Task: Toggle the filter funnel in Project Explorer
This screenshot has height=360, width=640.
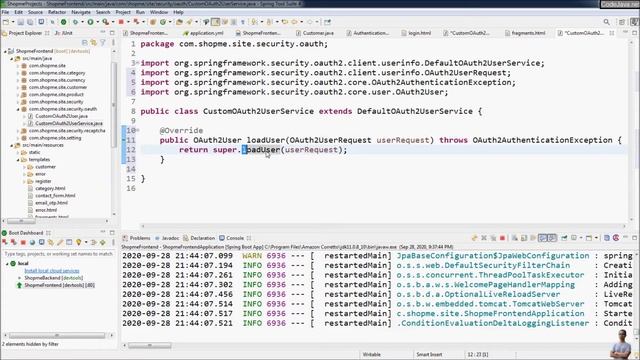Action: pyautogui.click(x=103, y=42)
